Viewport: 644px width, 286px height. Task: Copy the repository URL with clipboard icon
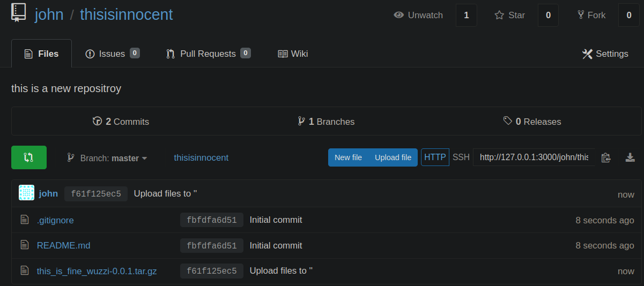pyautogui.click(x=606, y=157)
